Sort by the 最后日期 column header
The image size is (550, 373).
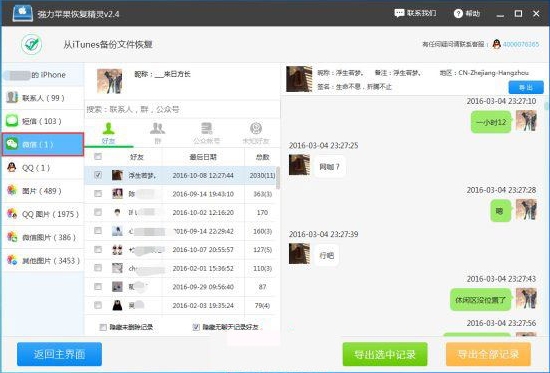pyautogui.click(x=203, y=157)
